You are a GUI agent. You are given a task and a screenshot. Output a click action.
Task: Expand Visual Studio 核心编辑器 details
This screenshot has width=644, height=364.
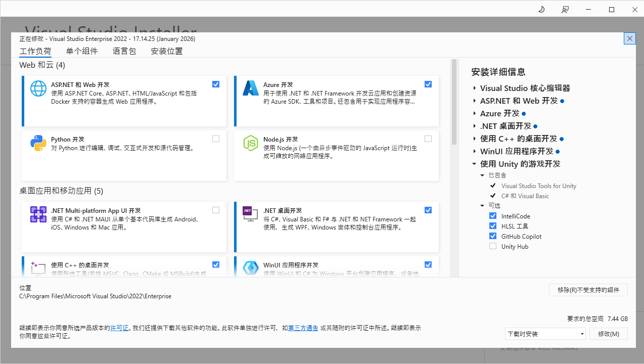tap(475, 88)
